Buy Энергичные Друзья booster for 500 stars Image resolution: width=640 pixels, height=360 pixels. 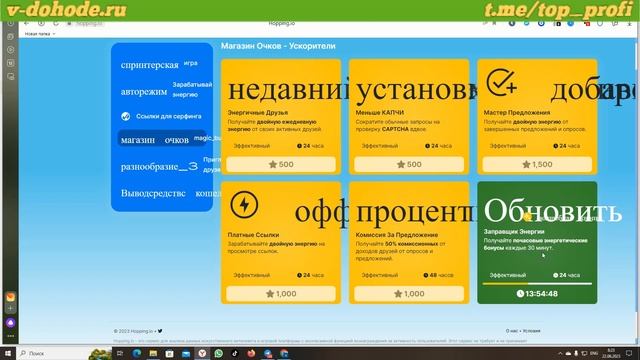pyautogui.click(x=281, y=164)
